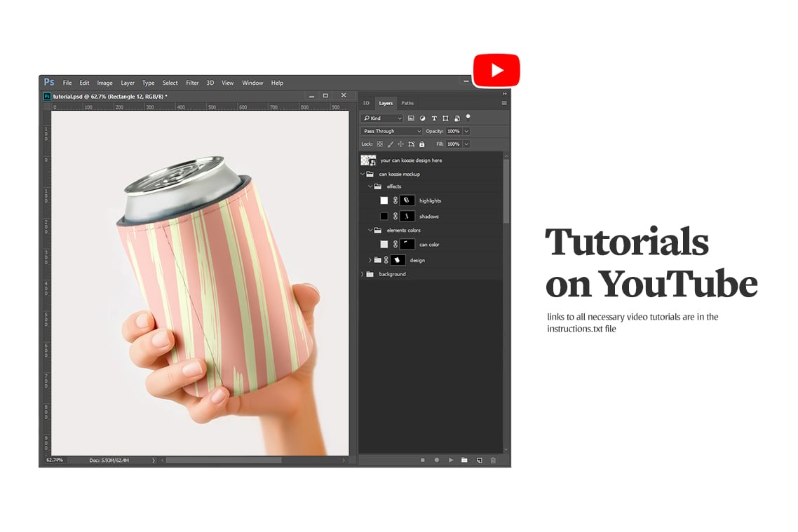Screen dimensions: 798x532
Task: Collapse the effects group
Action: 370,186
